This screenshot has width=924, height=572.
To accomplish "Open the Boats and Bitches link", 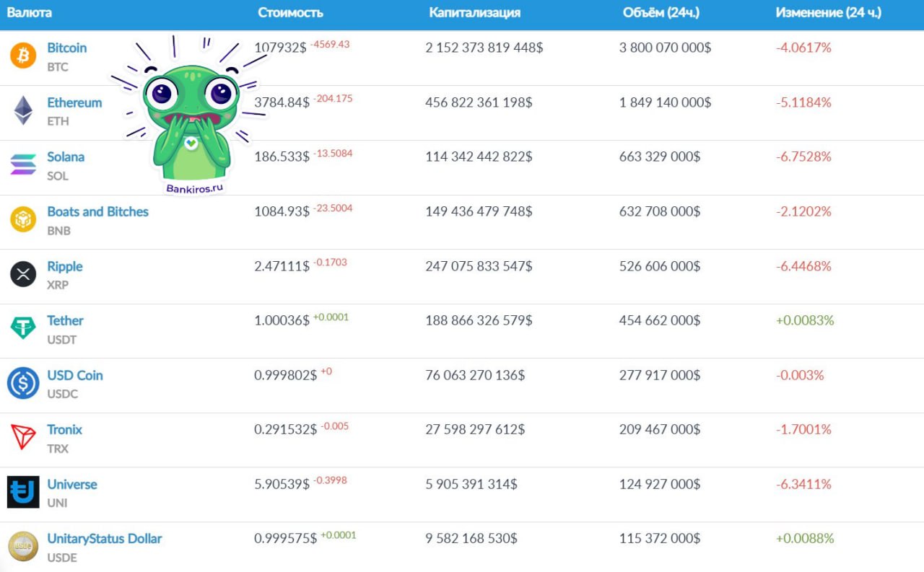I will (x=97, y=211).
